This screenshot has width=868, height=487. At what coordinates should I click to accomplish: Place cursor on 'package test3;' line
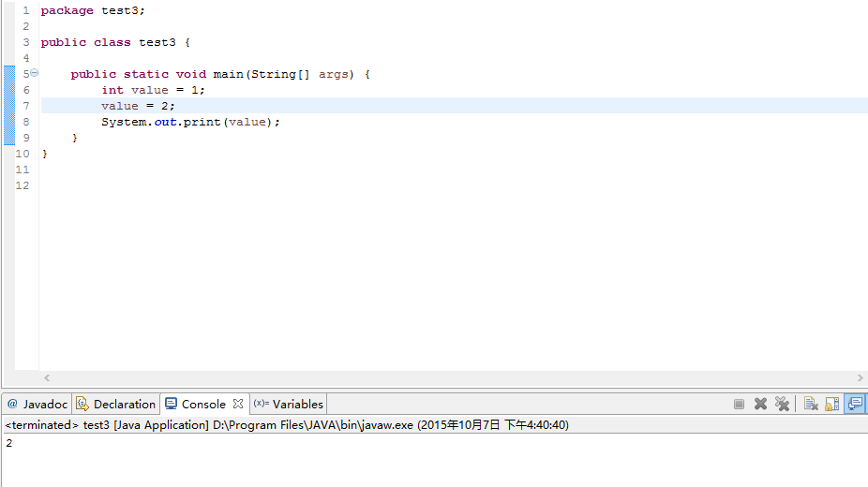[x=93, y=10]
